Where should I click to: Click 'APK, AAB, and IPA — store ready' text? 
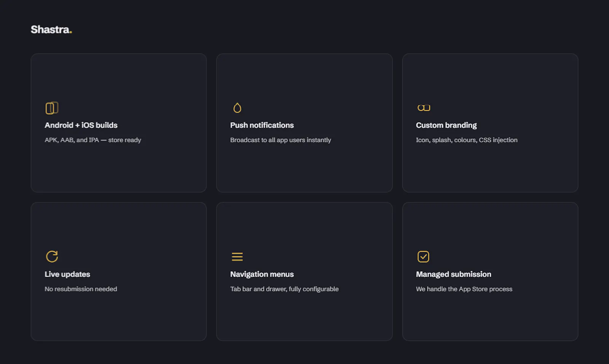pos(93,140)
